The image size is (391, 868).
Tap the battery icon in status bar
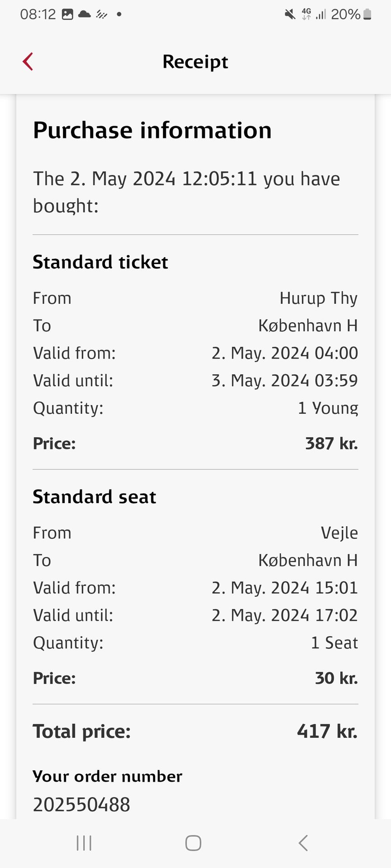click(x=367, y=14)
